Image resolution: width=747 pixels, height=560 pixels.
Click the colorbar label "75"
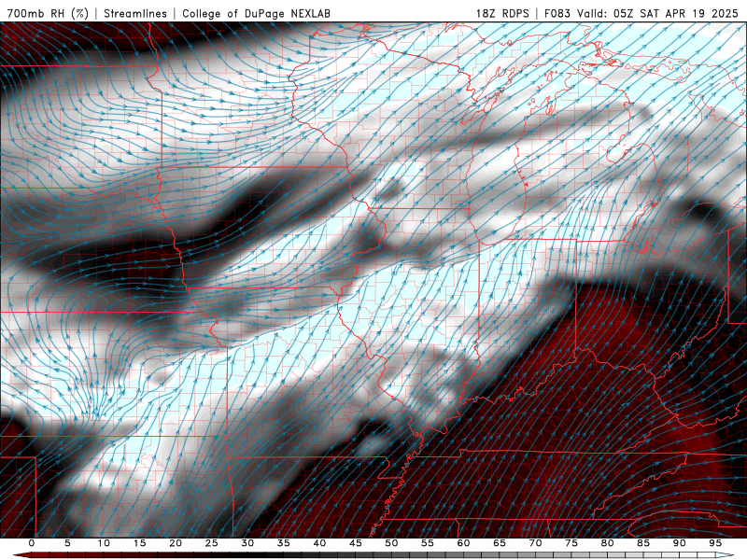coord(571,543)
